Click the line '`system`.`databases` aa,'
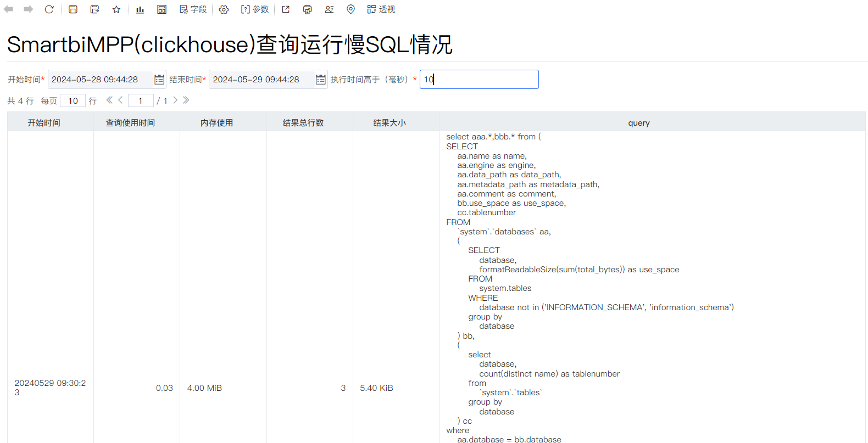The width and height of the screenshot is (868, 443). [504, 232]
